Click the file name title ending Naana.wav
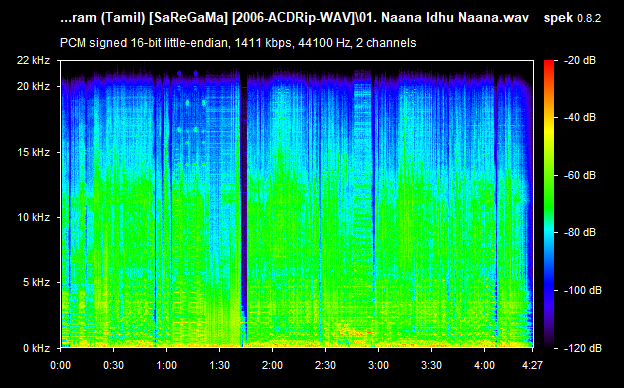 point(294,18)
